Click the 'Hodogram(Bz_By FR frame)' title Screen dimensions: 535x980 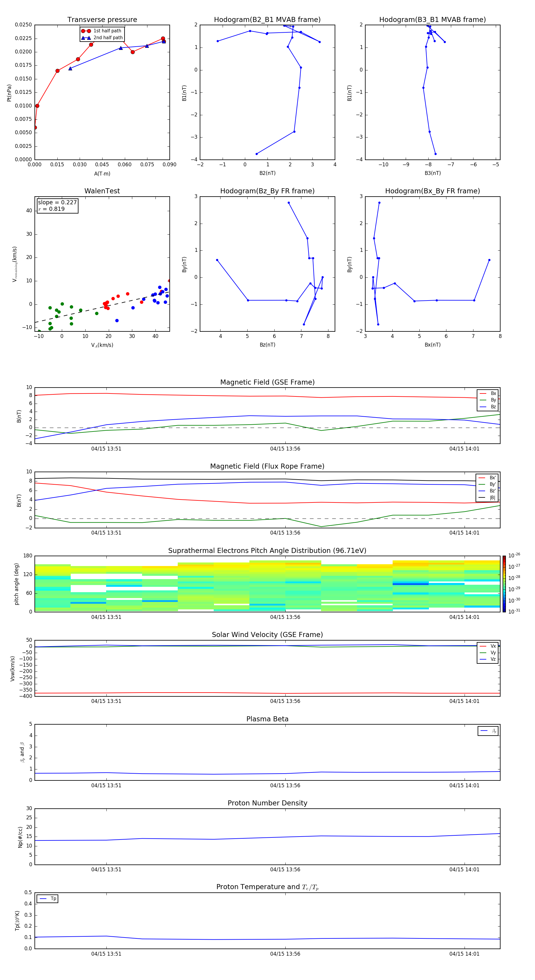(267, 191)
